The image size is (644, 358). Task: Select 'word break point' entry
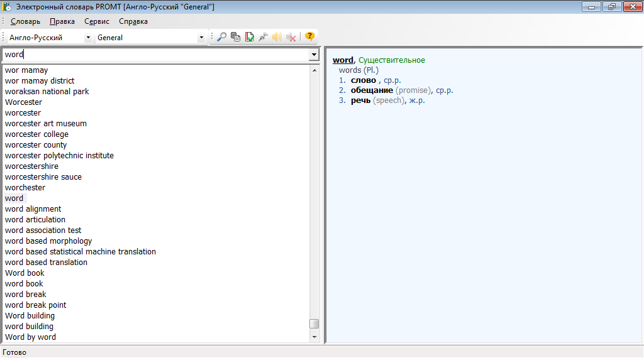coord(35,305)
